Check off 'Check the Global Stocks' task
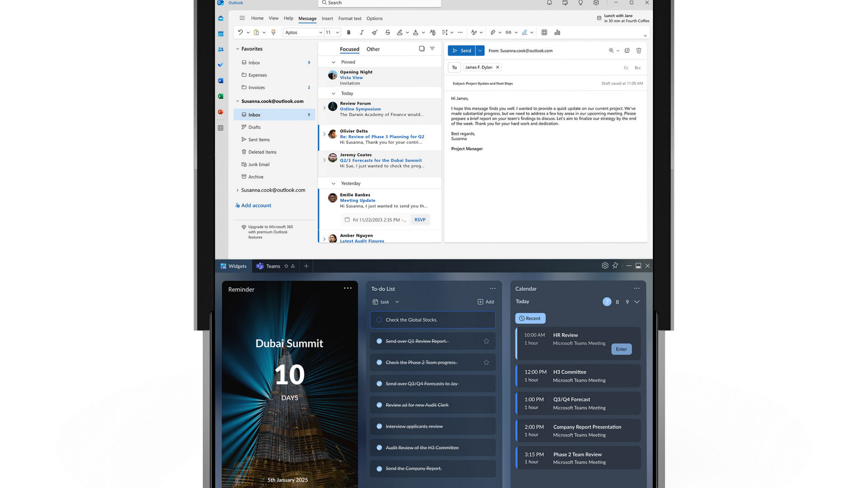 click(379, 320)
